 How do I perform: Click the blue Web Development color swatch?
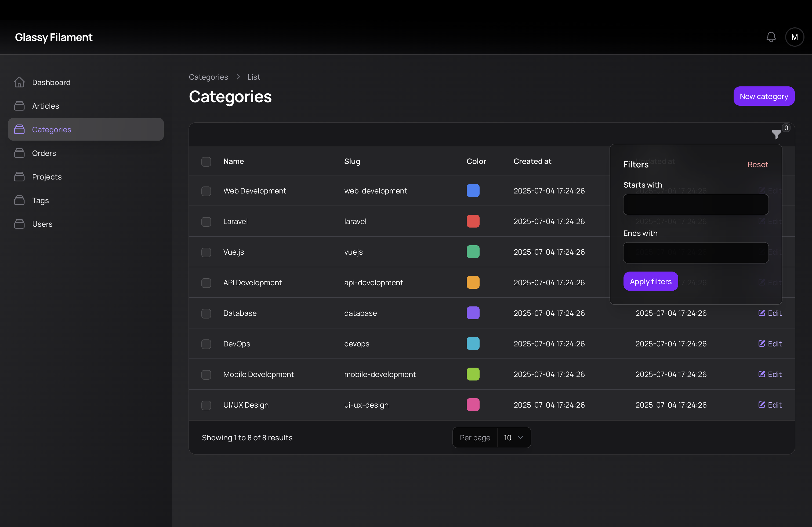point(473,191)
